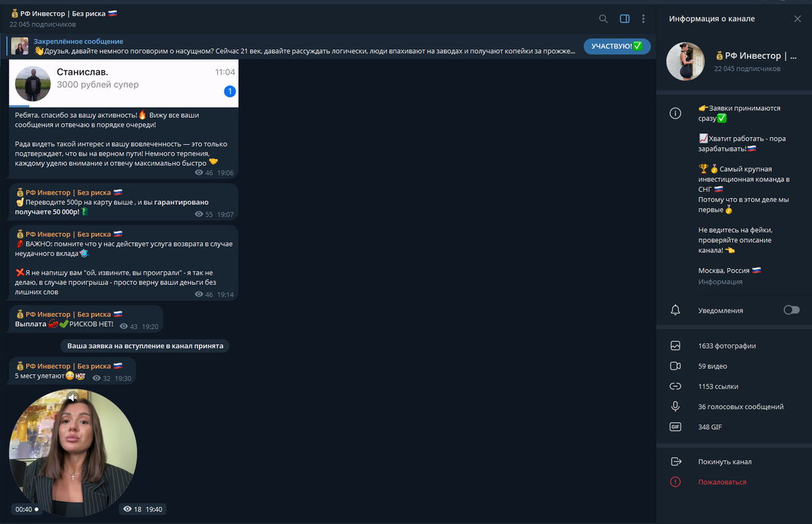Click '22 045 подписчиков' under header title
The width and height of the screenshot is (812, 524).
43,24
